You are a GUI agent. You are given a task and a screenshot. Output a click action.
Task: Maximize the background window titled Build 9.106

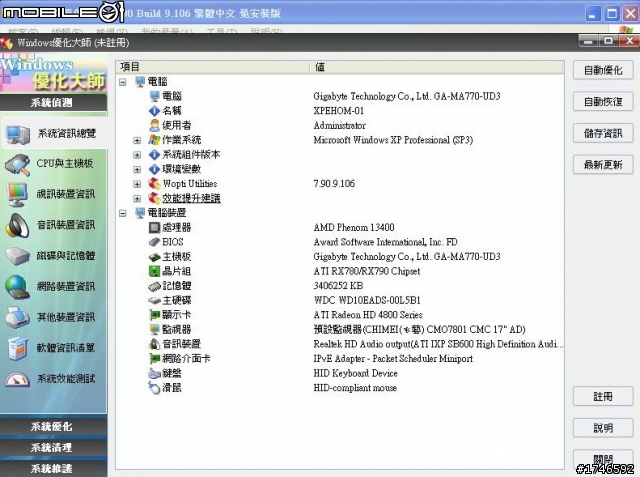(x=612, y=13)
